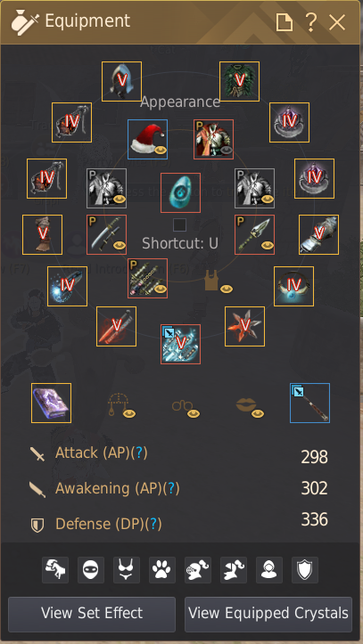Select the paw print pet icon
The height and width of the screenshot is (644, 363).
tap(162, 570)
